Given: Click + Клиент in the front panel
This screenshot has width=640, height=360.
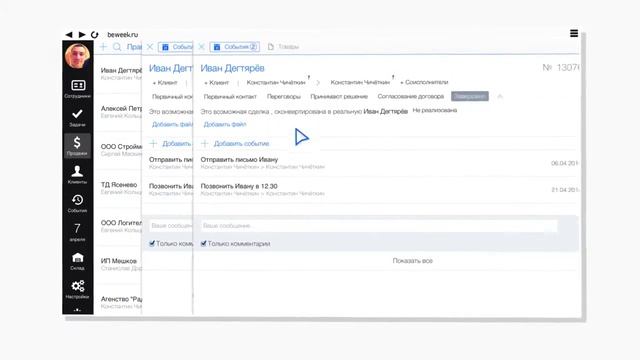Looking at the screenshot, I should [216, 82].
